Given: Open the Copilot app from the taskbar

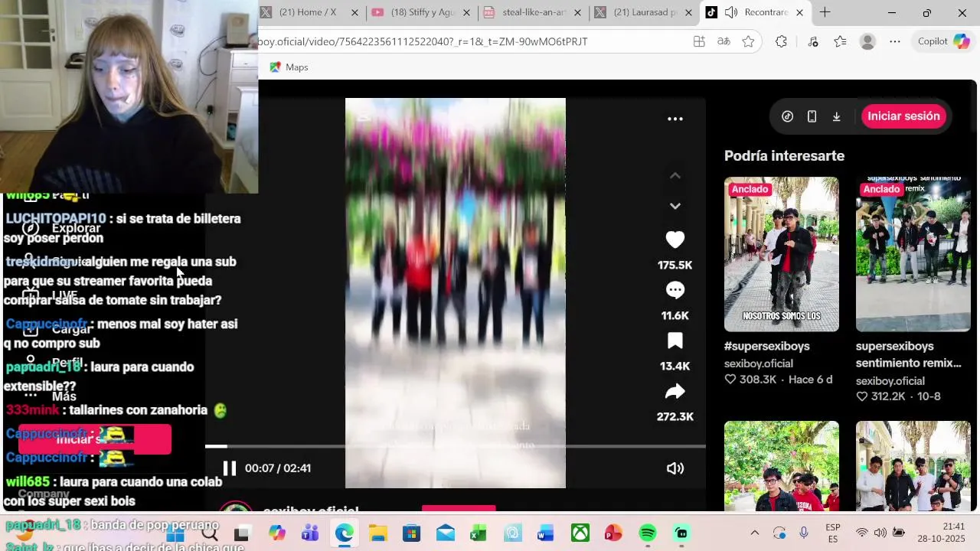Looking at the screenshot, I should (276, 533).
